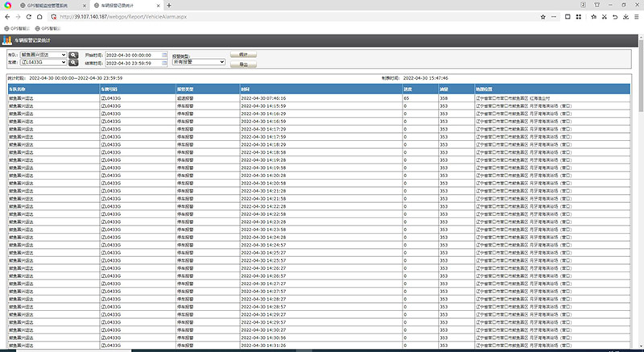
Task: Open the browser downloads icon
Action: (x=626, y=16)
